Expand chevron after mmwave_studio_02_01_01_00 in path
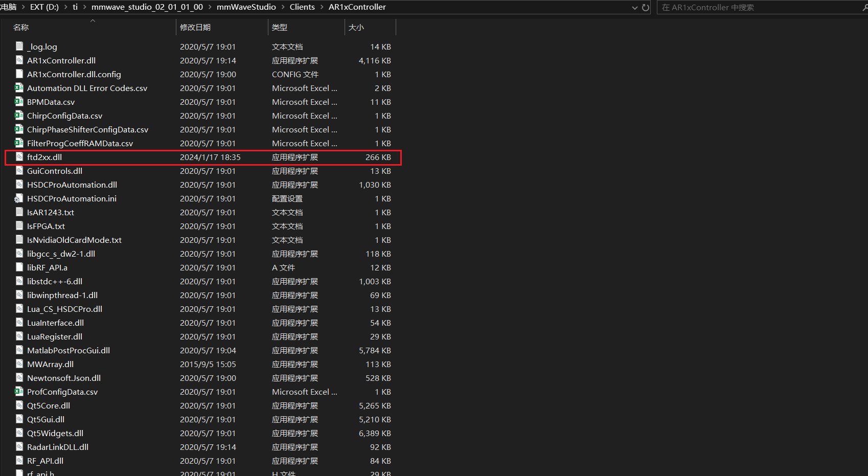This screenshot has height=476, width=868. [210, 7]
